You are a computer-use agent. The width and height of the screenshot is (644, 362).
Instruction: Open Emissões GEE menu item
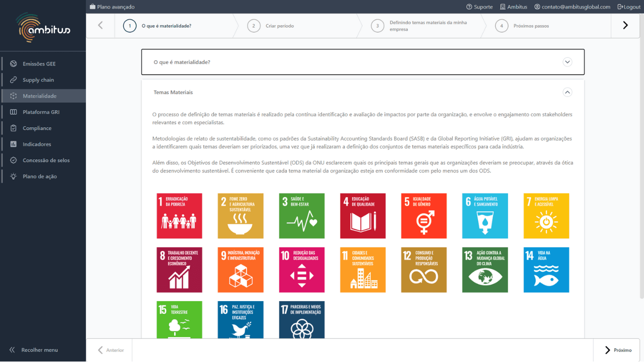(43, 64)
